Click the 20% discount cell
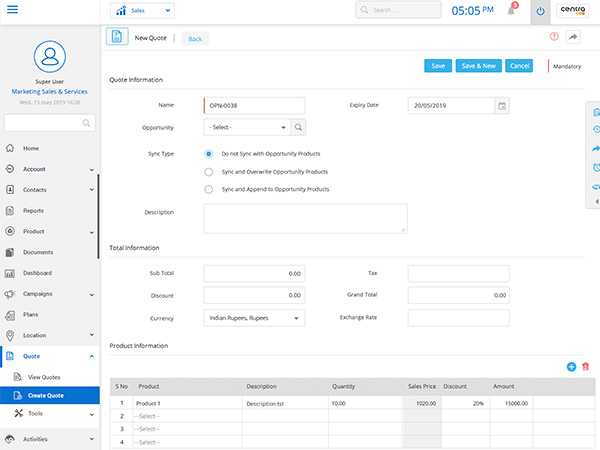The height and width of the screenshot is (450, 600). point(465,403)
